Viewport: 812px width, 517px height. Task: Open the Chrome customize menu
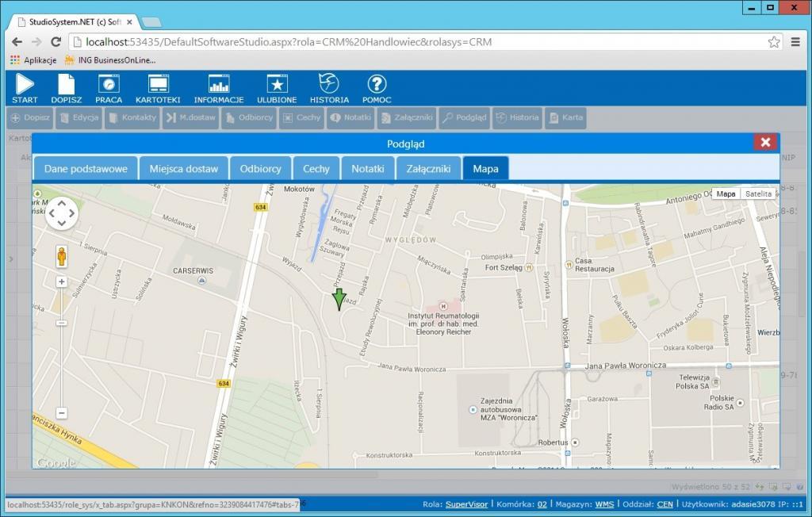point(794,42)
